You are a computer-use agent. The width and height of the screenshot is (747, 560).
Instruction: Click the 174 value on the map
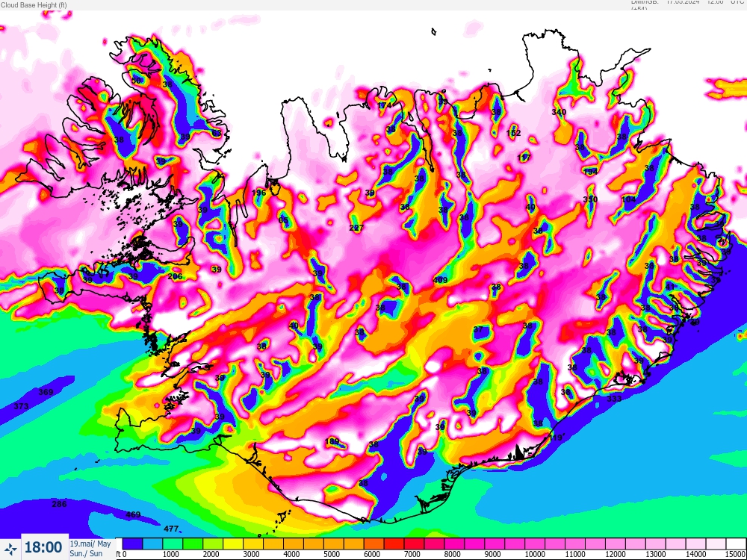tap(385, 105)
